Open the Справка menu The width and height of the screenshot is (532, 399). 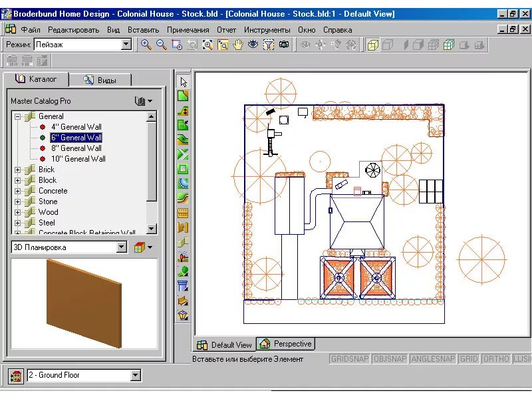pos(338,30)
